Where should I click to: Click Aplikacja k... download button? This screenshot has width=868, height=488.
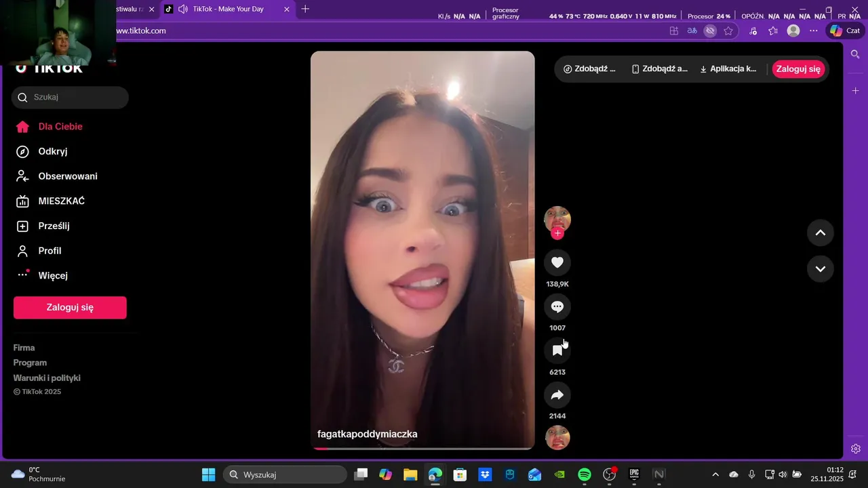click(728, 69)
